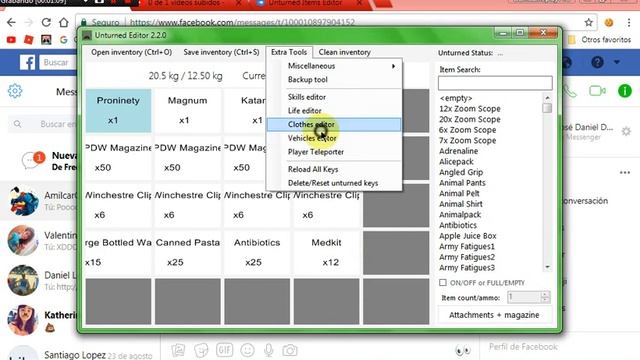Select the Antibiotics x25 inventory slot
The image size is (640, 360).
point(257,253)
